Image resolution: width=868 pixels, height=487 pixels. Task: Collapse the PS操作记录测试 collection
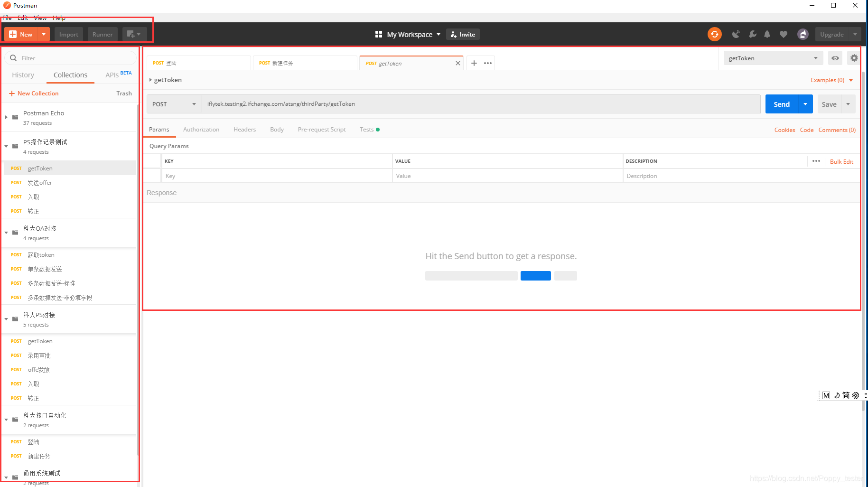[x=6, y=146]
